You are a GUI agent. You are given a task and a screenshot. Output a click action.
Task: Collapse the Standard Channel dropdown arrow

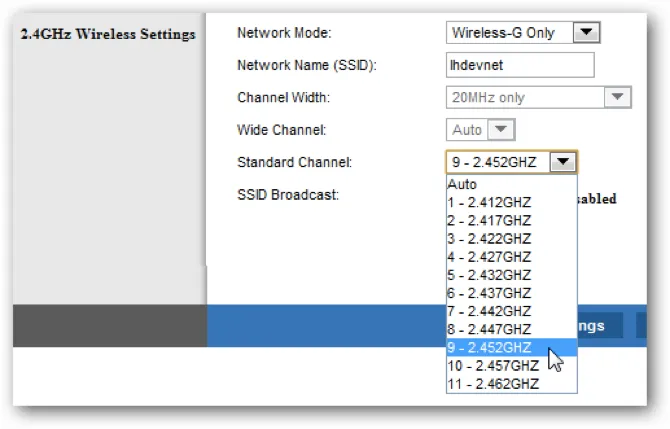click(x=564, y=162)
